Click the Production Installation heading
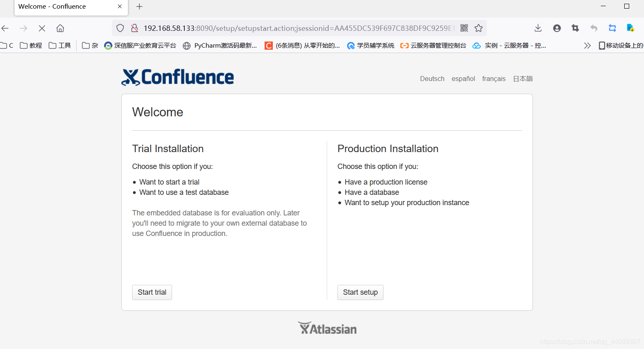 pos(388,148)
